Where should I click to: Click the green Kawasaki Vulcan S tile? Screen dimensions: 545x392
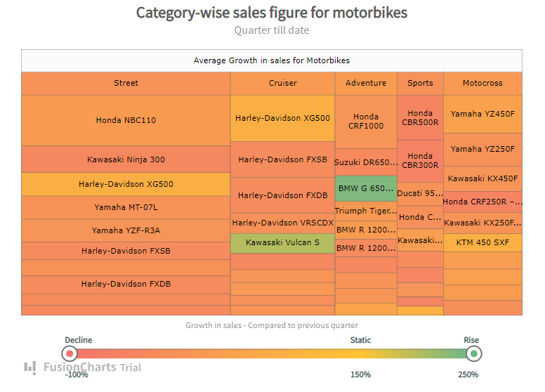[282, 243]
